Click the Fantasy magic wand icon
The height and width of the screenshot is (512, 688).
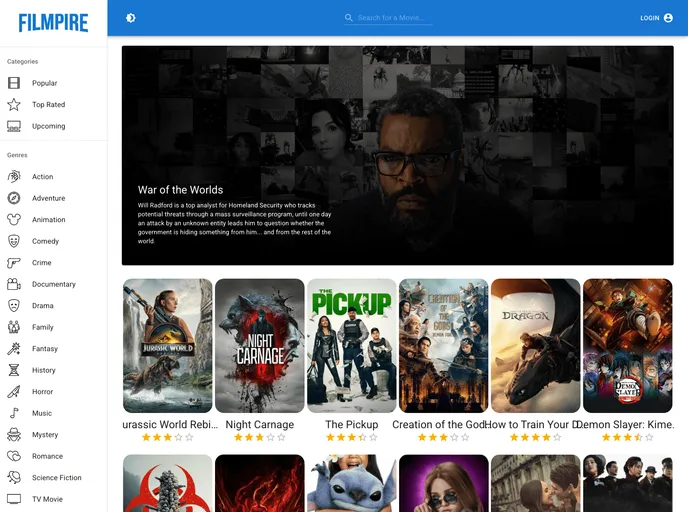[x=14, y=348]
